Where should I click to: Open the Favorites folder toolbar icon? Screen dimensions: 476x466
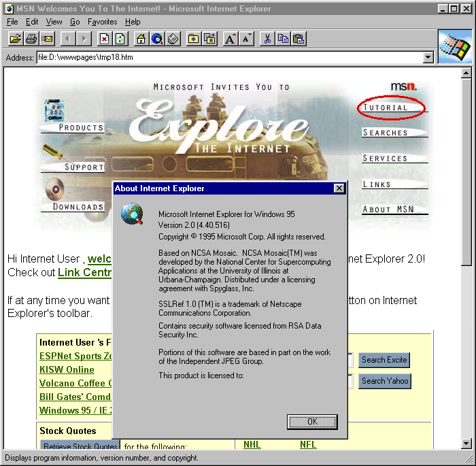(193, 39)
